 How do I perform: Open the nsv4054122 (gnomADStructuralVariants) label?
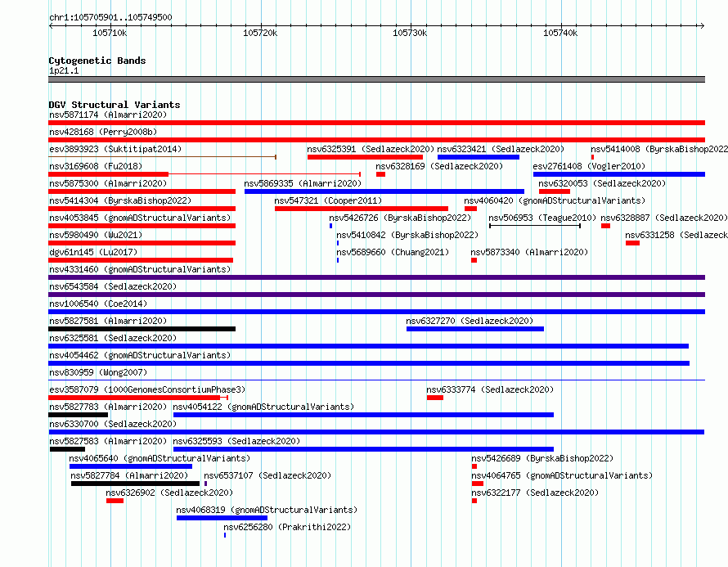tap(263, 407)
